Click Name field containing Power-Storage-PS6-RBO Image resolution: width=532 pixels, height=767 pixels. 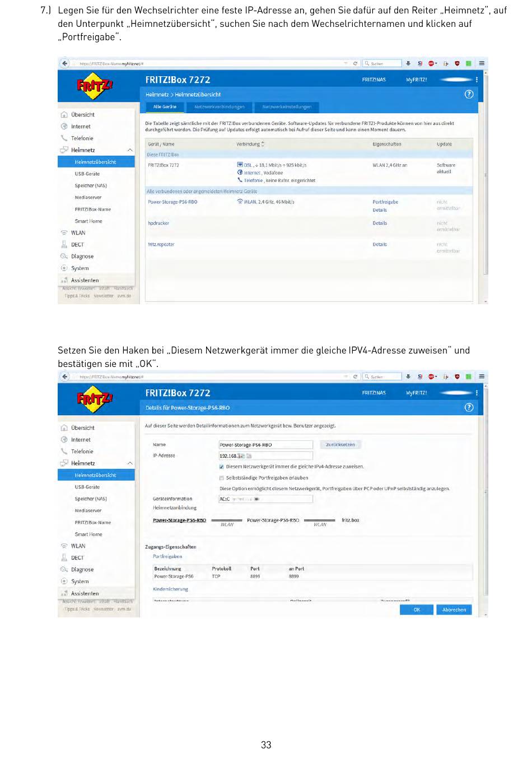tap(266, 445)
